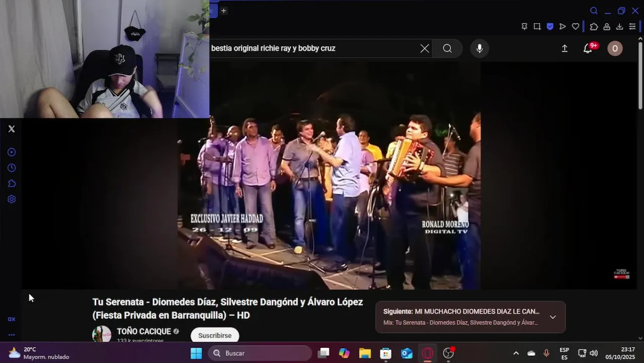The width and height of the screenshot is (644, 363).
Task: Click the Tu Serenata video title
Action: 228,309
